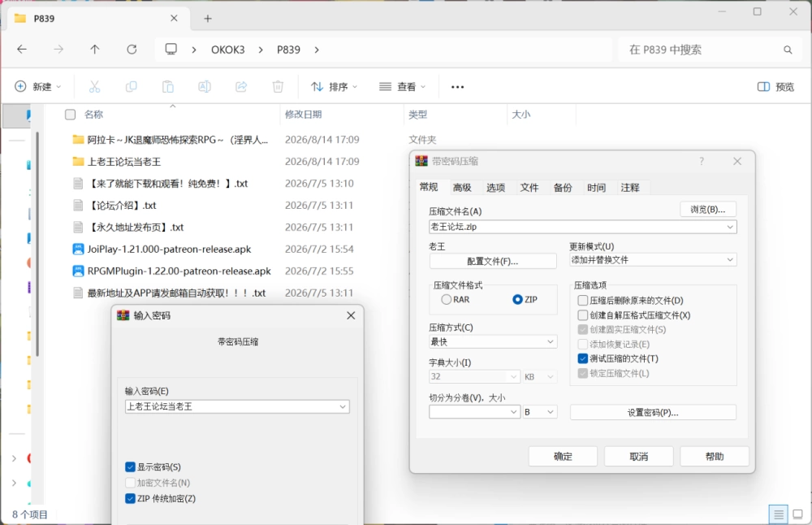Click the 切分为分卷 size input field
The height and width of the screenshot is (525, 812).
coord(474,412)
